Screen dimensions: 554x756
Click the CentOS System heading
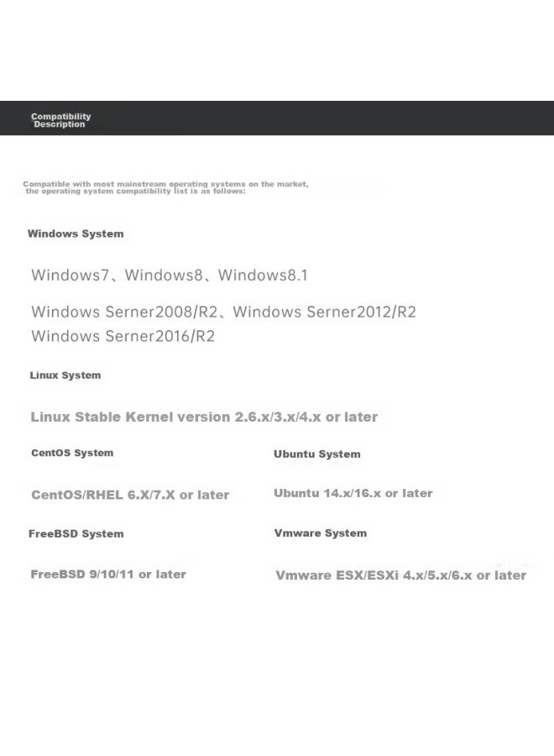tap(72, 453)
